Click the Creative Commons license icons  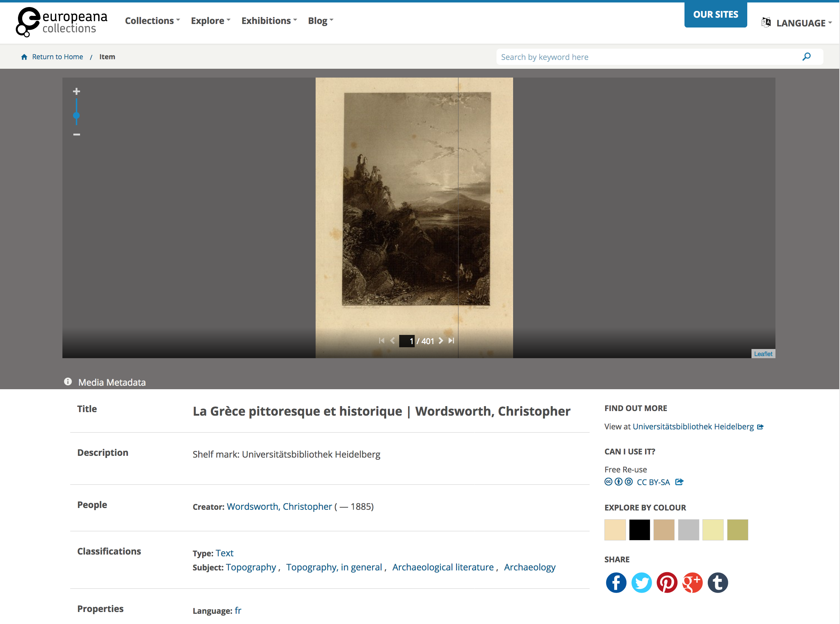coord(618,482)
